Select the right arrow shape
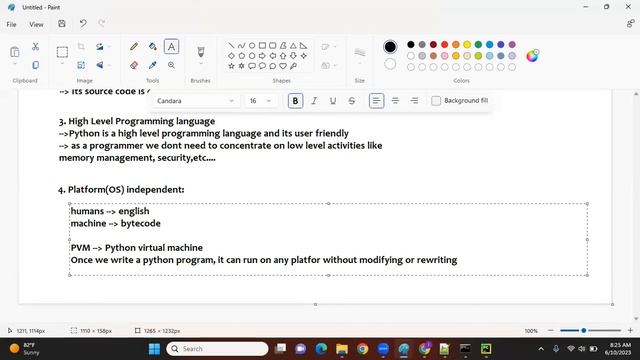 262,56
